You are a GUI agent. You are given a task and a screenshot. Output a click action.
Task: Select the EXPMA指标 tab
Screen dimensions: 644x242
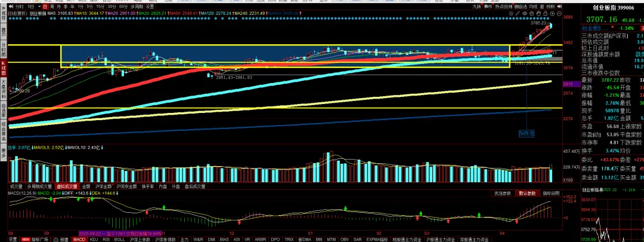(x=377, y=239)
